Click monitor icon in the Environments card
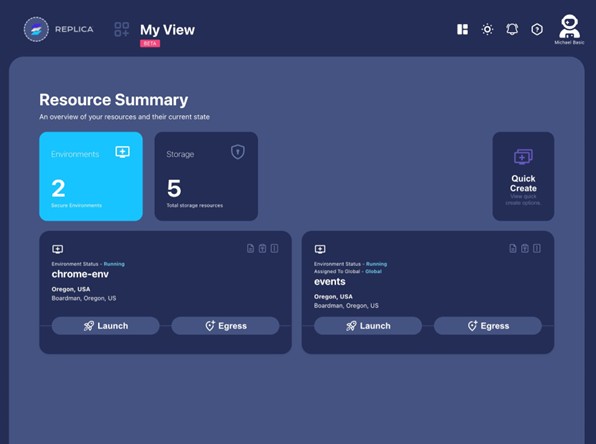The width and height of the screenshot is (596, 444). coord(122,152)
